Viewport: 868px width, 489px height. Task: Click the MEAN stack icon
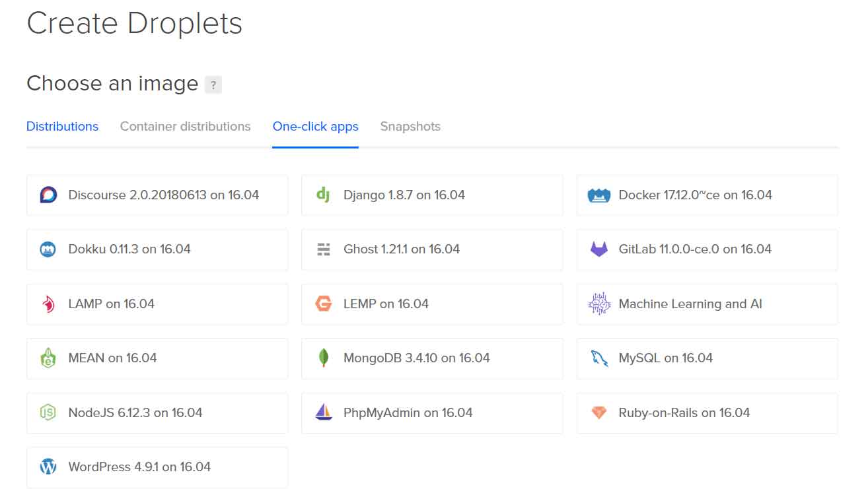(x=48, y=358)
